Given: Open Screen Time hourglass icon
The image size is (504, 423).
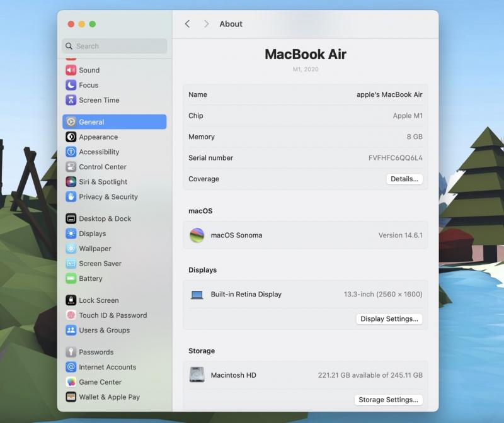Looking at the screenshot, I should (71, 100).
